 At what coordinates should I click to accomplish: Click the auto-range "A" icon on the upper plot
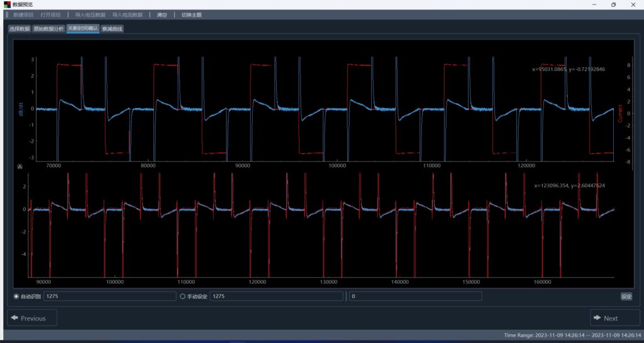pos(19,167)
